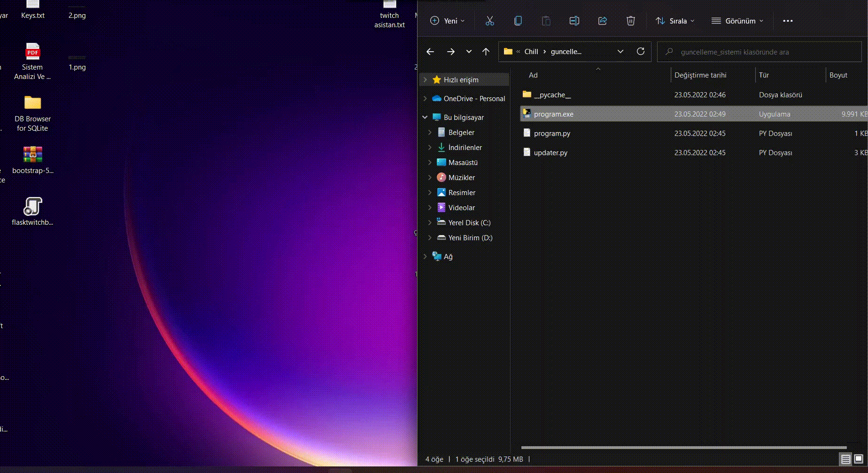Open İndirilenler in the navigation pane
The height and width of the screenshot is (473, 868).
pos(465,148)
